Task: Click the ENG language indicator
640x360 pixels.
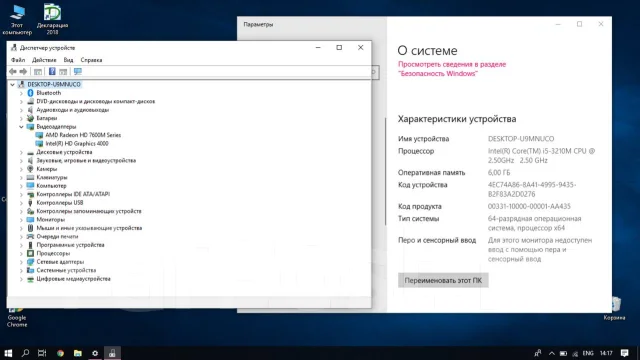Action: coord(588,353)
